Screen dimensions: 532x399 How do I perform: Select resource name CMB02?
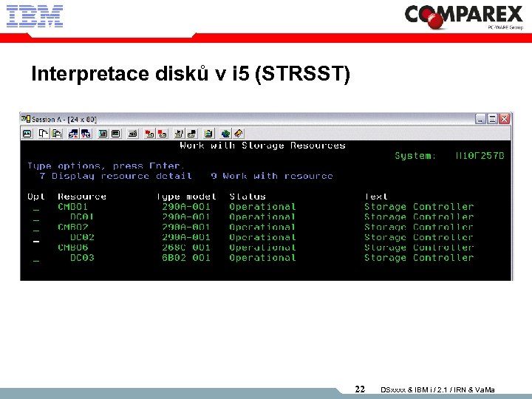coord(72,227)
